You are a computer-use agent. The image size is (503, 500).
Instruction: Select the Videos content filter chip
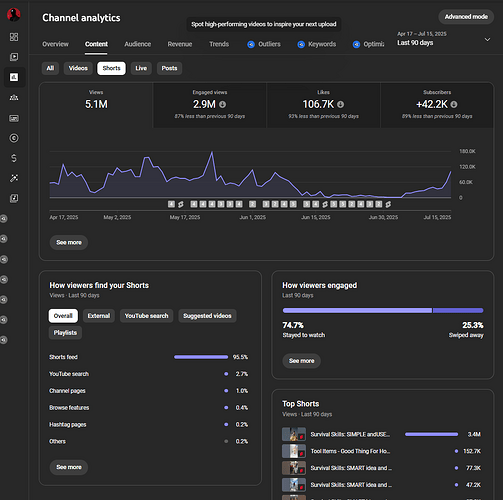coord(78,68)
